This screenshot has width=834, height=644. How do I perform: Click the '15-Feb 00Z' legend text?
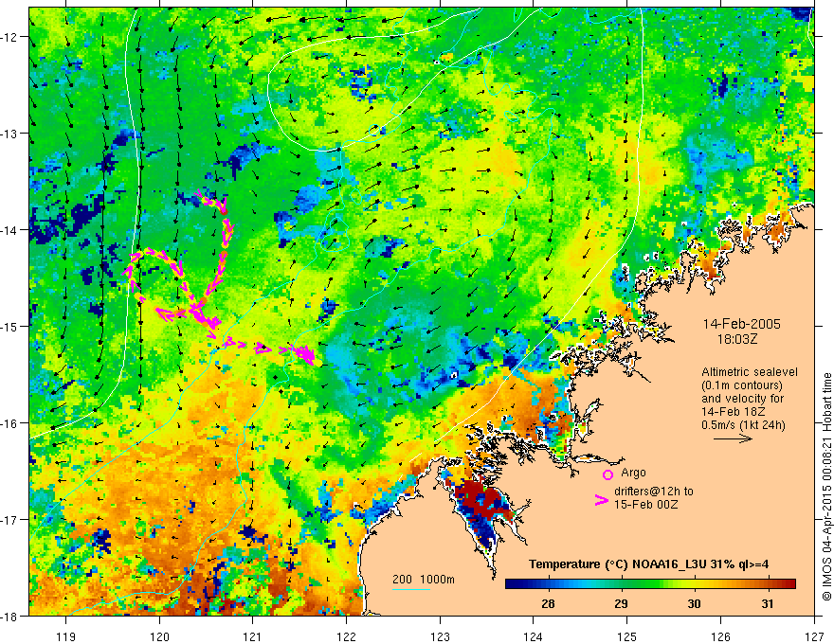pos(645,504)
